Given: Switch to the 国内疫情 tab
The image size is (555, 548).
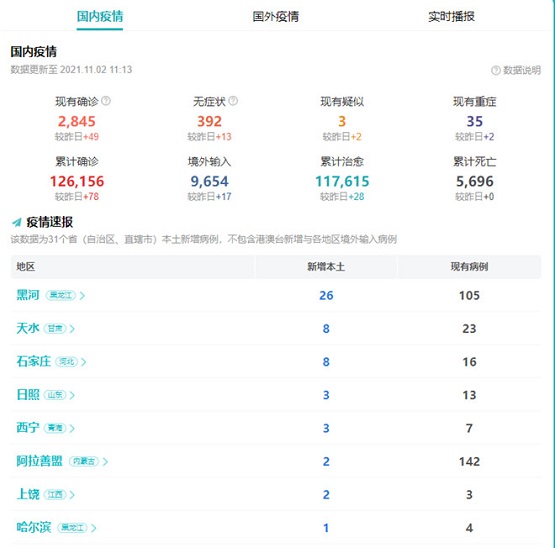Looking at the screenshot, I should point(100,17).
